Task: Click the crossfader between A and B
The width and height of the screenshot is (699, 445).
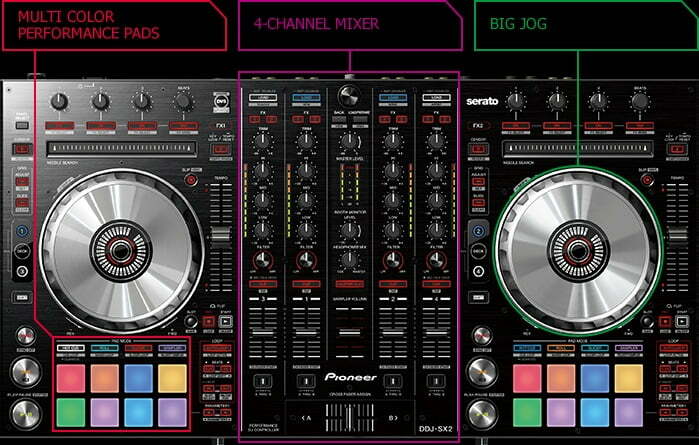Action: click(x=350, y=418)
